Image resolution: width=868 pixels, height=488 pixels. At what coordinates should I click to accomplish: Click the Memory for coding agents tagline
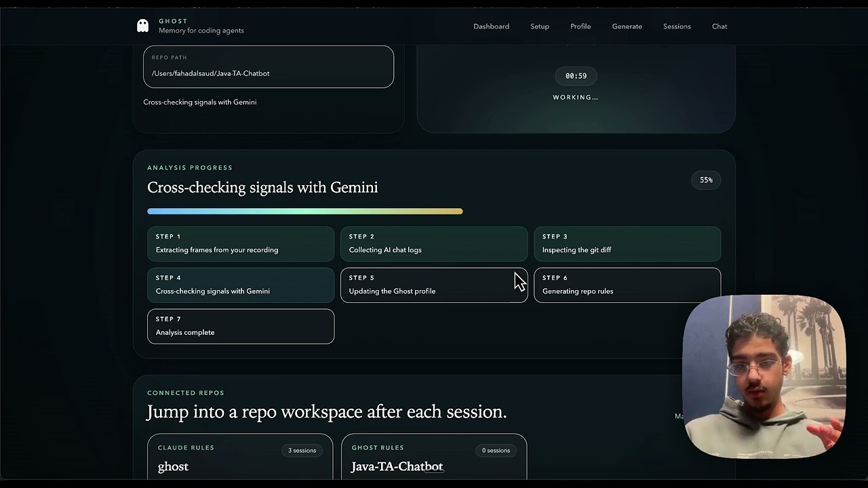pyautogui.click(x=201, y=30)
